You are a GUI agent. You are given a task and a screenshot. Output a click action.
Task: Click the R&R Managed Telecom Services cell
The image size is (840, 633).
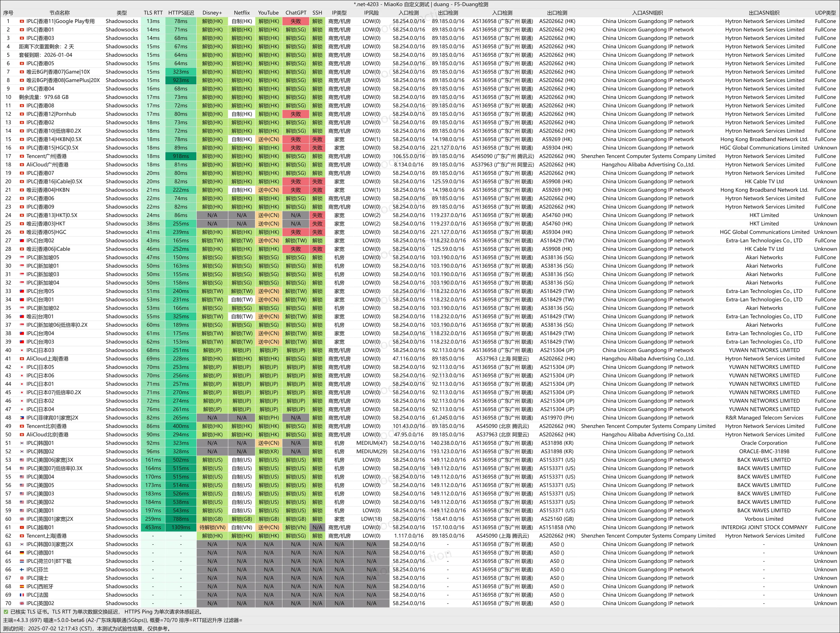point(764,417)
